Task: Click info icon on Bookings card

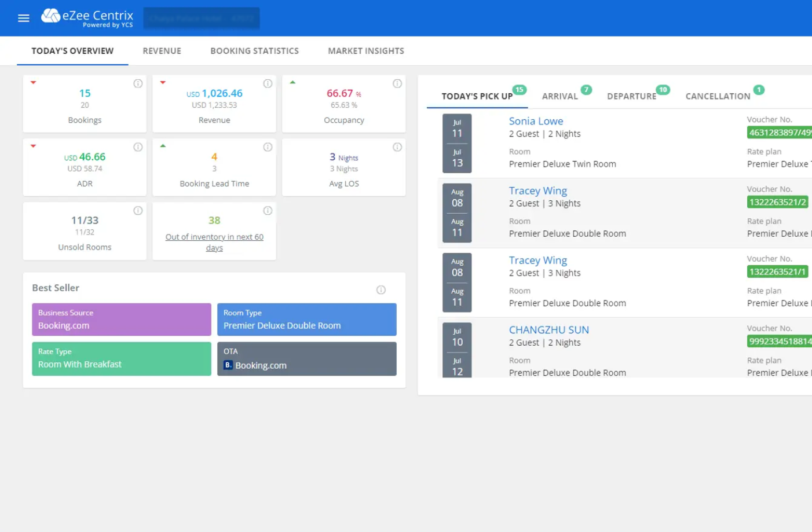Action: click(x=138, y=84)
